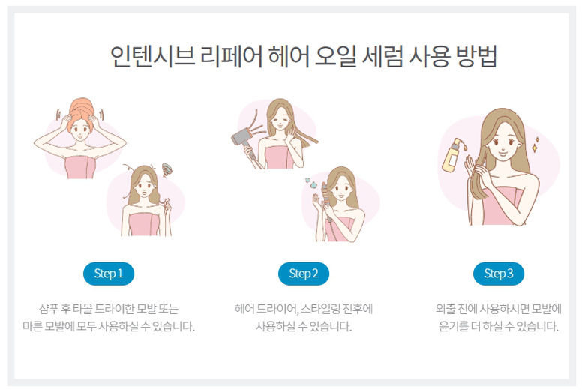Select the tangled hair woman illustration

(x=146, y=200)
